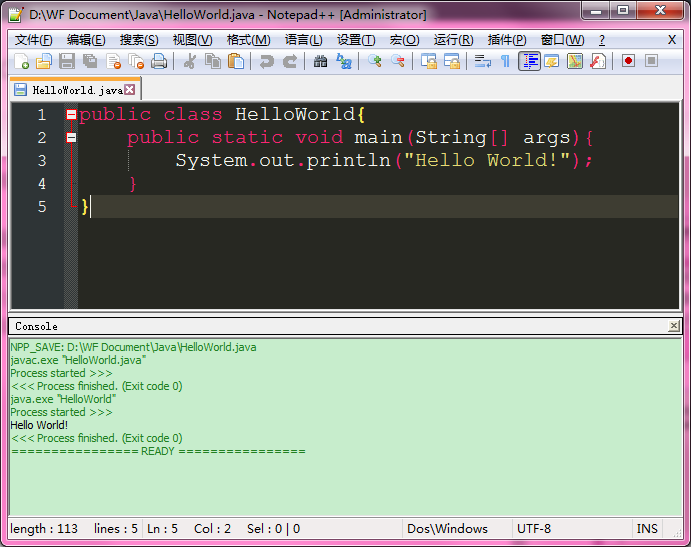Screen dimensions: 691x547
Task: Close the HelloWorld.java tab
Action: click(130, 90)
